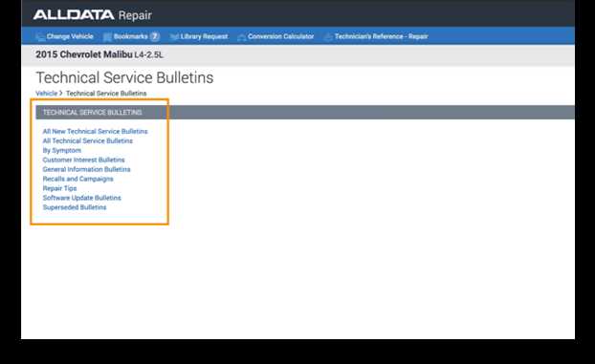Click the L4-2.5L engine label
595x364 pixels.
[149, 55]
